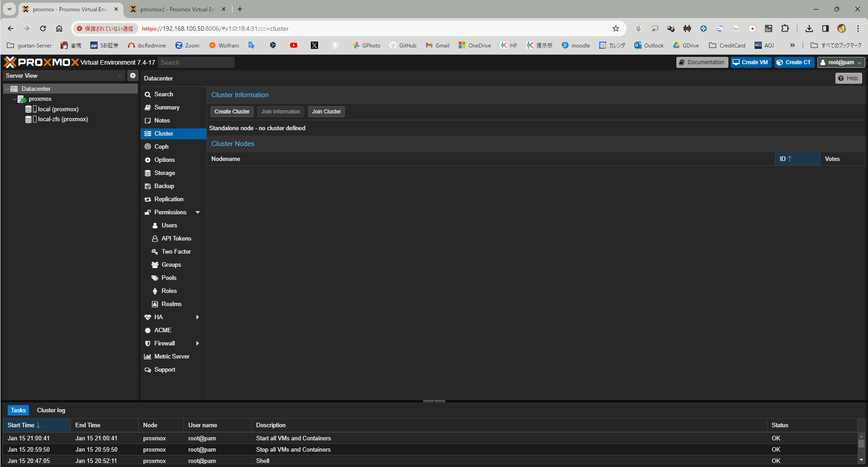Click the Create Cluster button

click(232, 112)
